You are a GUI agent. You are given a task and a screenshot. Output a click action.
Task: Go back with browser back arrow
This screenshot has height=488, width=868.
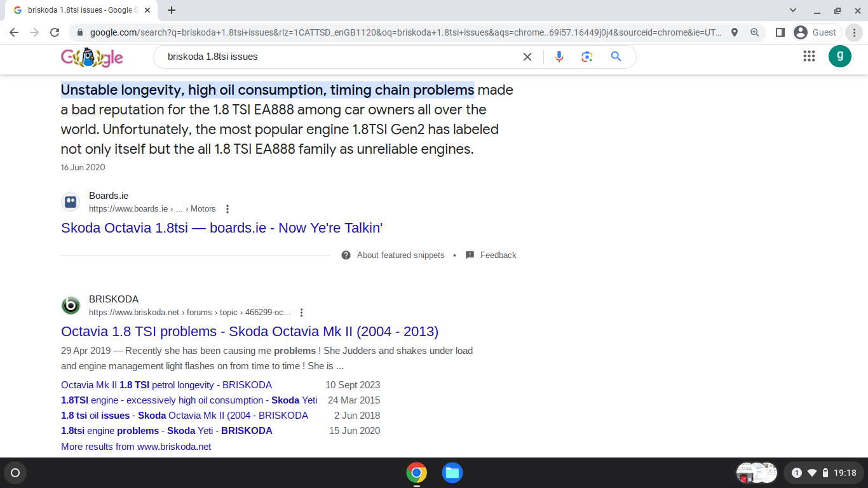[x=14, y=32]
